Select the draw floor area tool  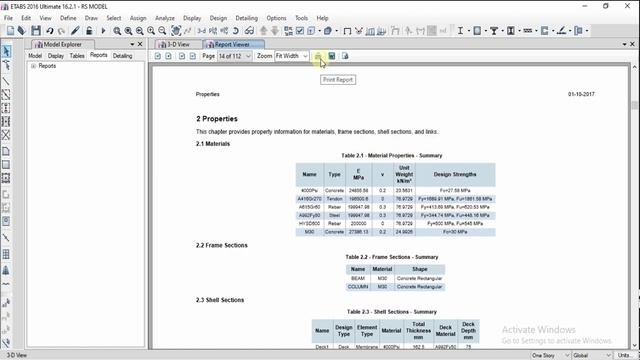[6, 151]
